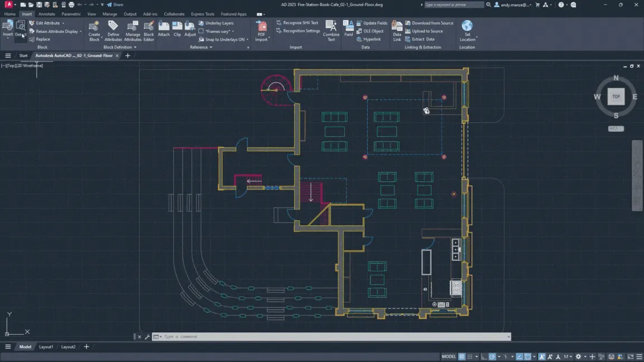
Task: Open the Express Tools ribbon tab
Action: tap(202, 13)
